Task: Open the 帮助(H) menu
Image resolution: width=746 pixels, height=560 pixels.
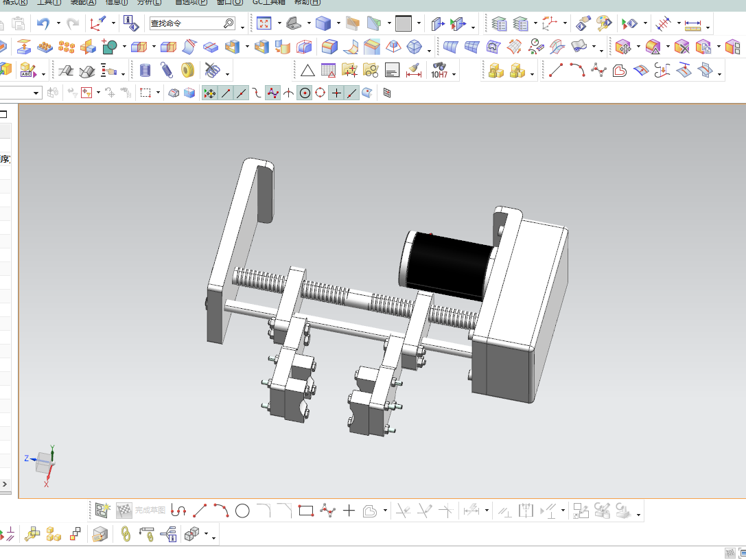Action: pos(307,2)
